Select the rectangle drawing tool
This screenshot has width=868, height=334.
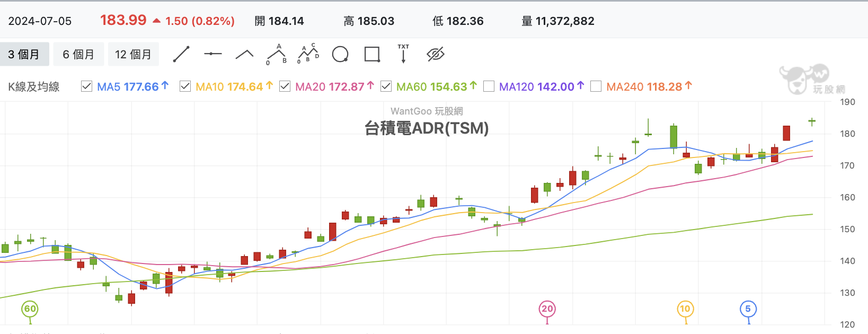[x=373, y=54]
